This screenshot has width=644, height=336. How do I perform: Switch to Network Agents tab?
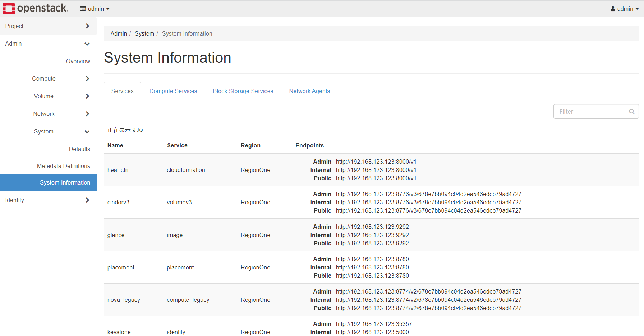pyautogui.click(x=309, y=91)
